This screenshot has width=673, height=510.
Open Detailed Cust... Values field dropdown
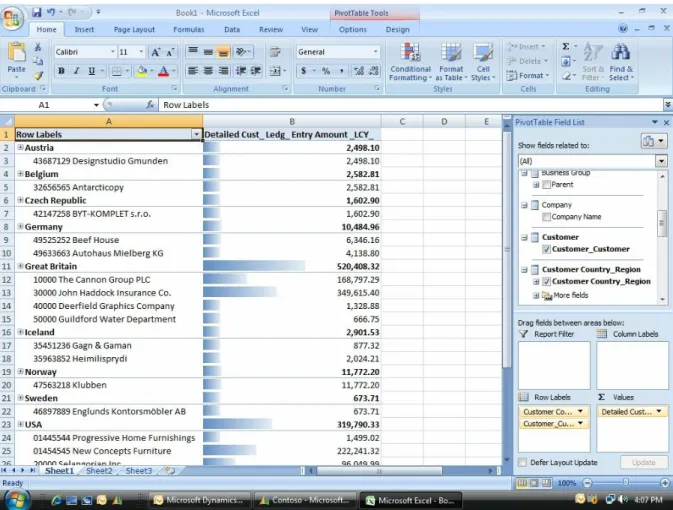point(659,412)
